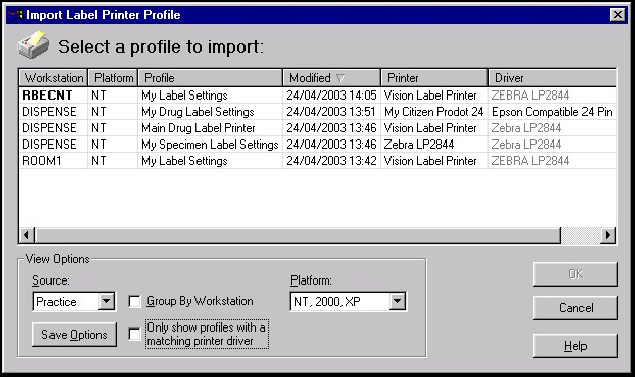Select the RBECNT My Label Settings row
This screenshot has height=377, width=635.
pos(318,95)
